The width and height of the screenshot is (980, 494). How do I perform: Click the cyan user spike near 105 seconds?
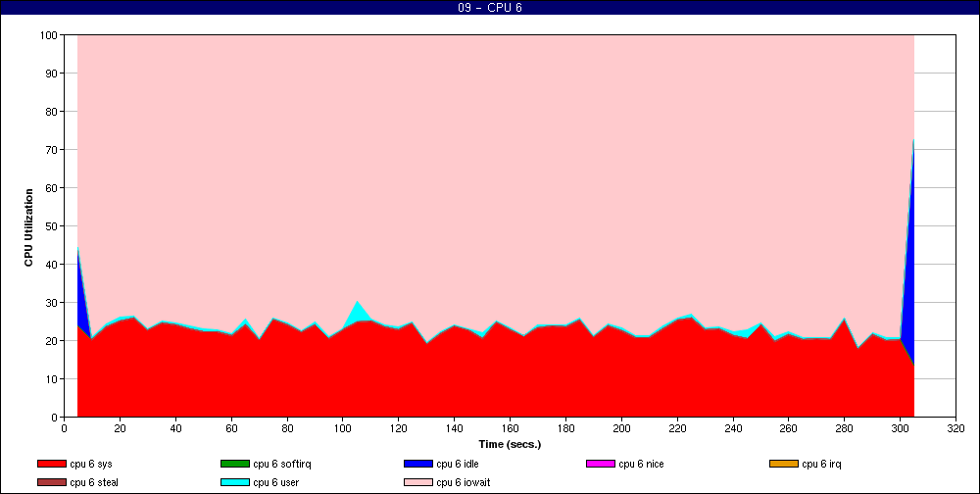[x=357, y=313]
